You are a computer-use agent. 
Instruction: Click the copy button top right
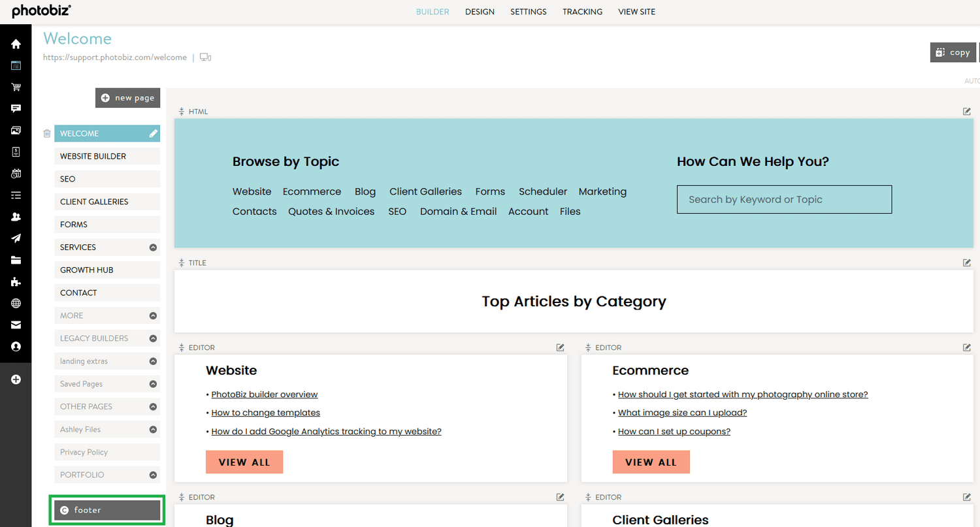[953, 52]
